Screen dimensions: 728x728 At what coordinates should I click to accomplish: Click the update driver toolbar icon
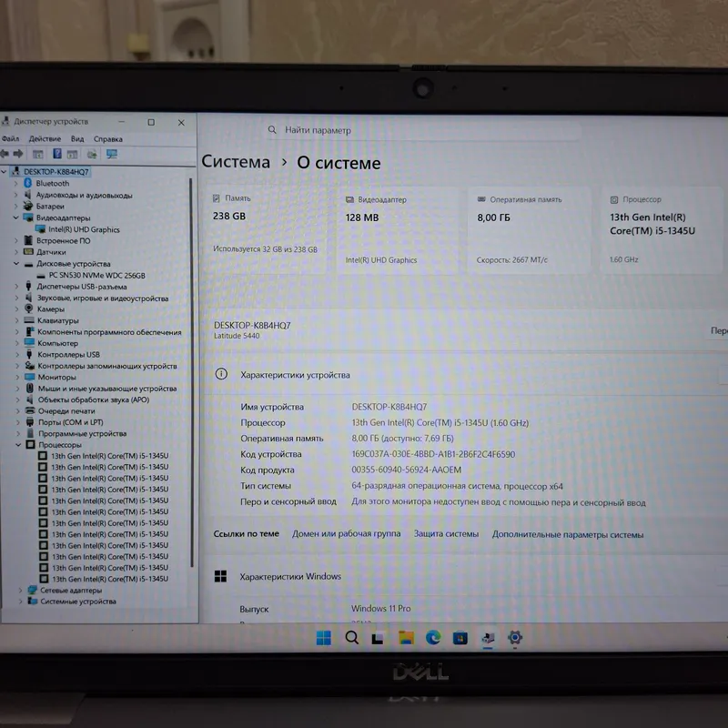click(92, 154)
